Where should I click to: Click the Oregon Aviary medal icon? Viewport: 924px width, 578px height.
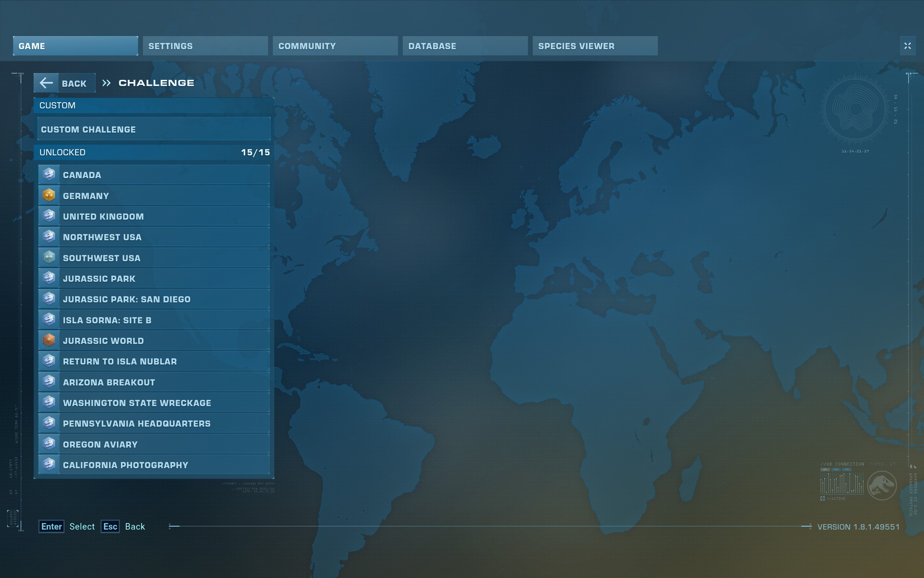(49, 444)
